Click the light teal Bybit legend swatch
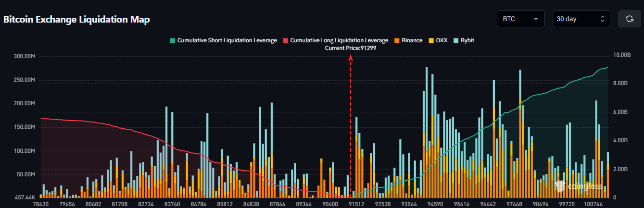This screenshot has width=644, height=208. tap(455, 40)
